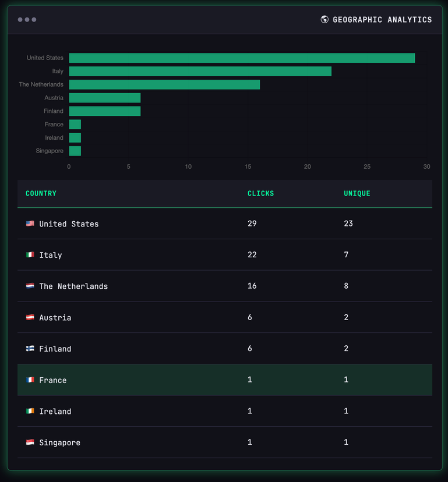Sort table by Unique column header
The height and width of the screenshot is (482, 448).
pyautogui.click(x=357, y=193)
